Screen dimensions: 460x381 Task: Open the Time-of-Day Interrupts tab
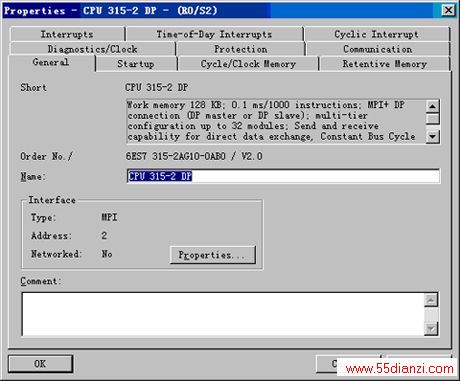(x=214, y=34)
